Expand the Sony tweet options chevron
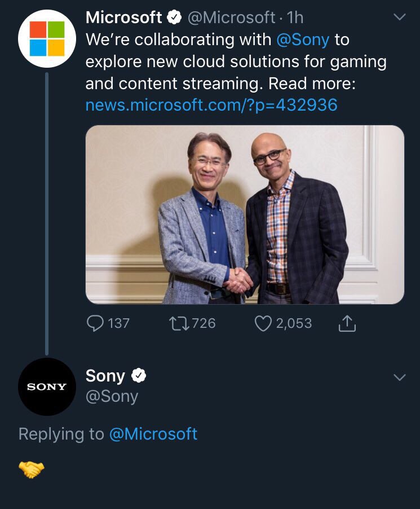Screen dimensions: 420x509 click(399, 377)
